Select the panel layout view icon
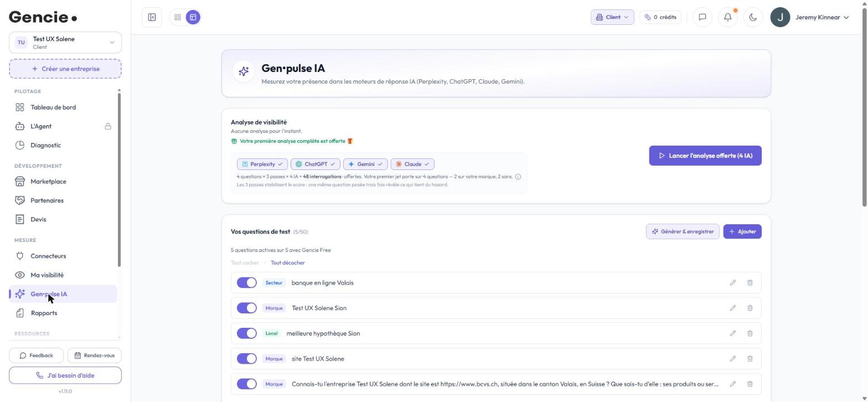The image size is (868, 402). pos(193,17)
